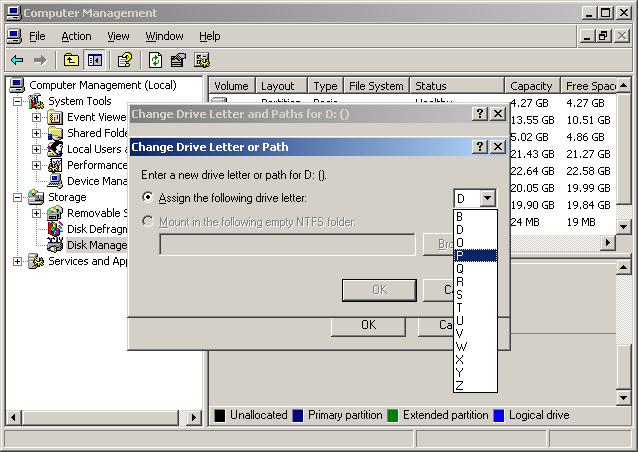The height and width of the screenshot is (452, 638).
Task: Click the Event Viewer icon
Action: (x=55, y=117)
